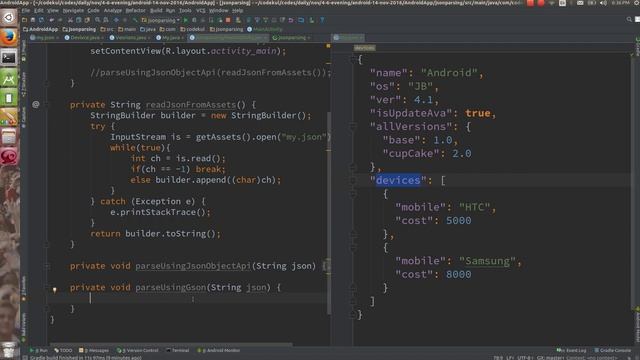Image resolution: width=640 pixels, height=360 pixels.
Task: Open the Event Log panel
Action: point(571,350)
